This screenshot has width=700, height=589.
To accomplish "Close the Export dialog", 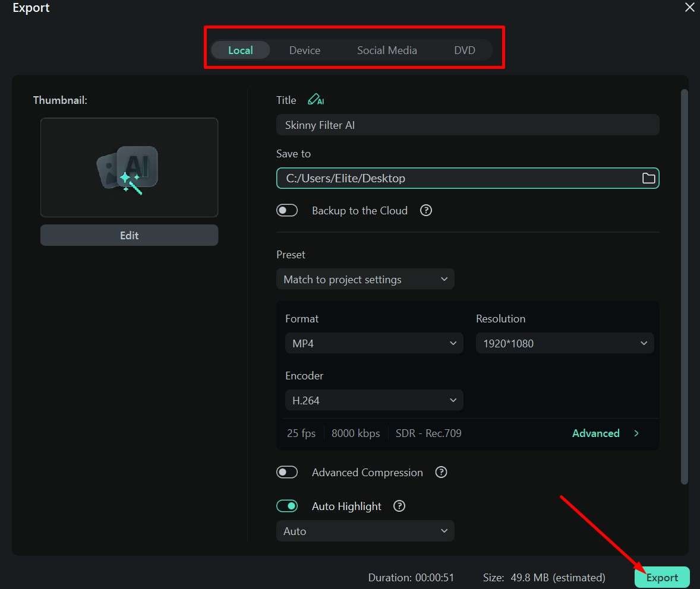I will 689,8.
